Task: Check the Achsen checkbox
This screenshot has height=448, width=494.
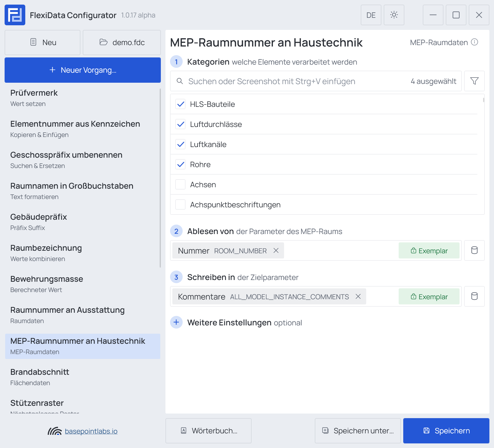Action: tap(180, 184)
